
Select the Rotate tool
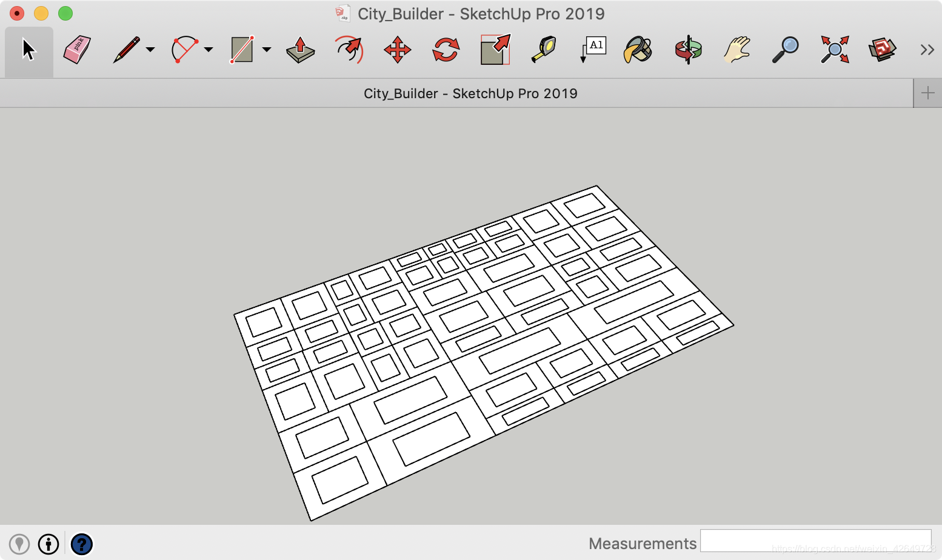tap(446, 50)
